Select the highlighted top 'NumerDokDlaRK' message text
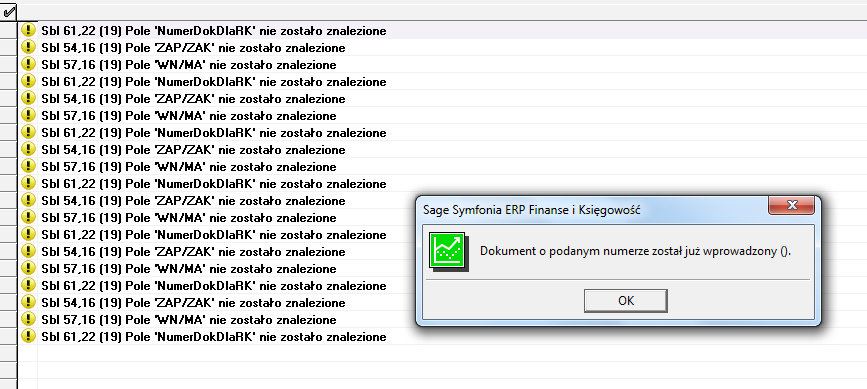This screenshot has width=867, height=389. [214, 31]
